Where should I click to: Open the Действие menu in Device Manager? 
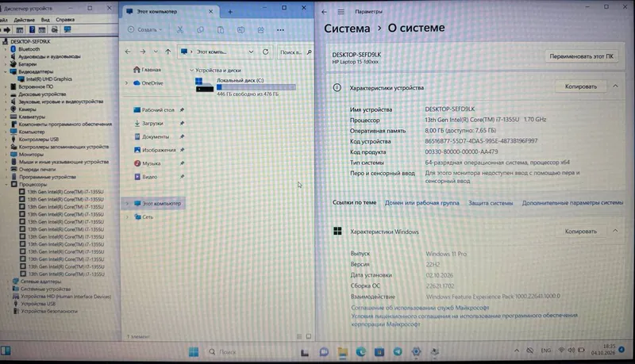24,19
